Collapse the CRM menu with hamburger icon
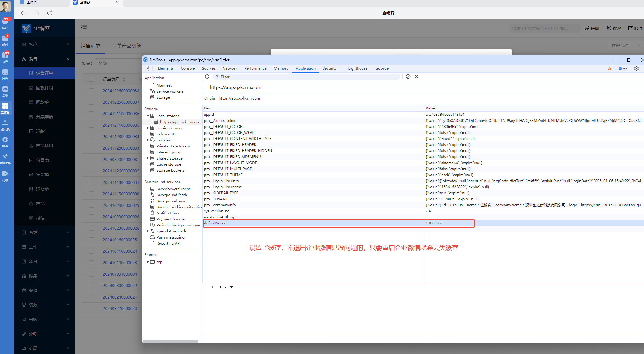 click(84, 28)
